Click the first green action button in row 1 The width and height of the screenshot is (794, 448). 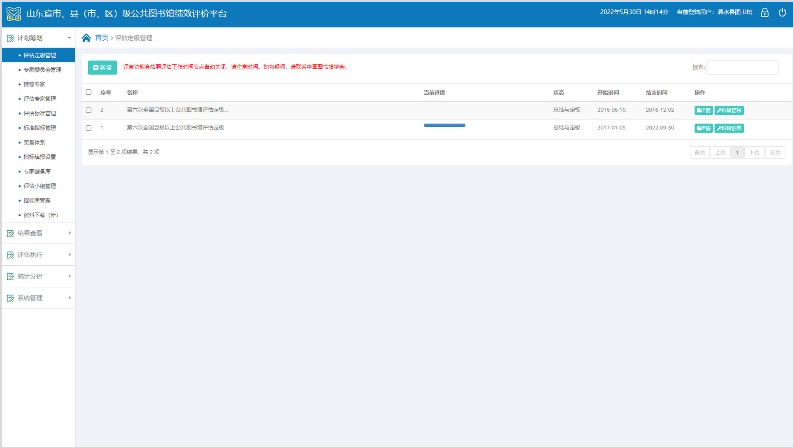pos(703,128)
